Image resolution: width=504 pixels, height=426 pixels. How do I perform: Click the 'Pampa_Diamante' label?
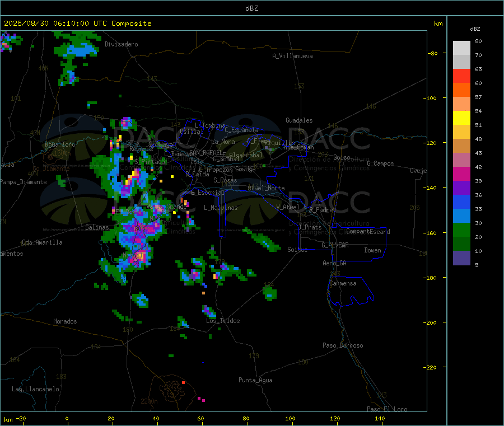[24, 182]
